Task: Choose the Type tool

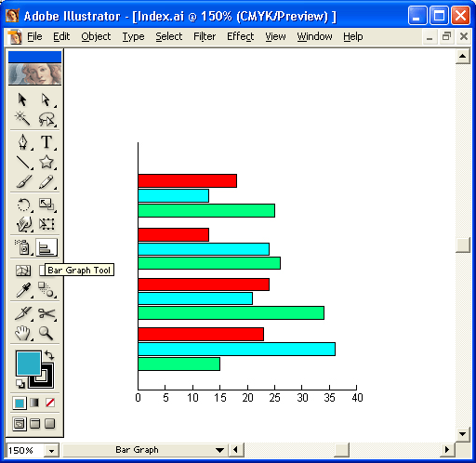Action: 46,142
